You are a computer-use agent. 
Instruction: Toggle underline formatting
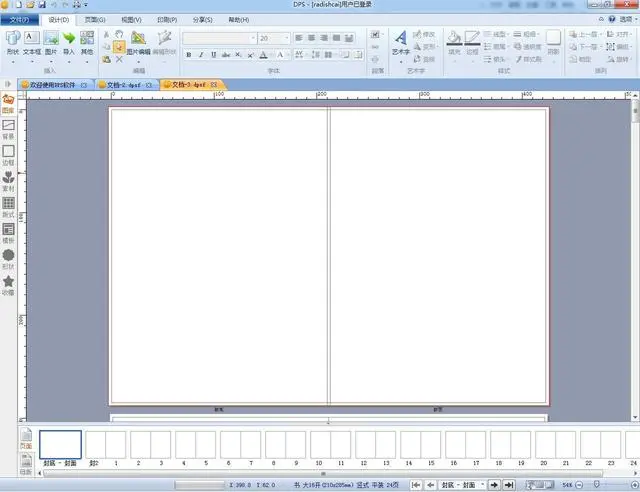pyautogui.click(x=213, y=55)
